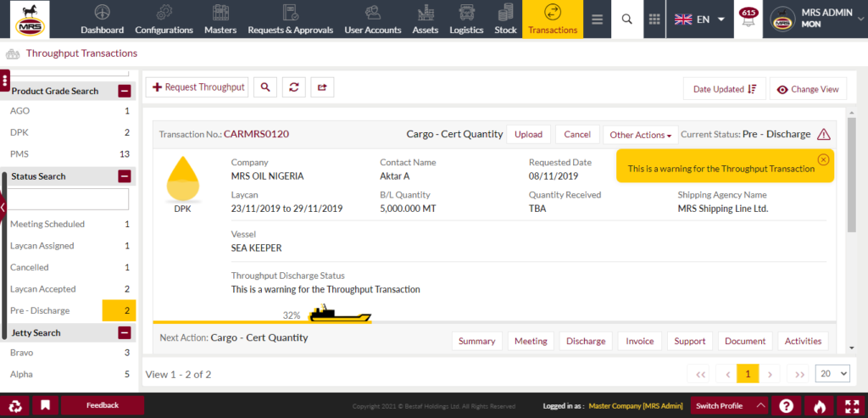
Task: Click the DPK oil drop icon
Action: point(182,178)
